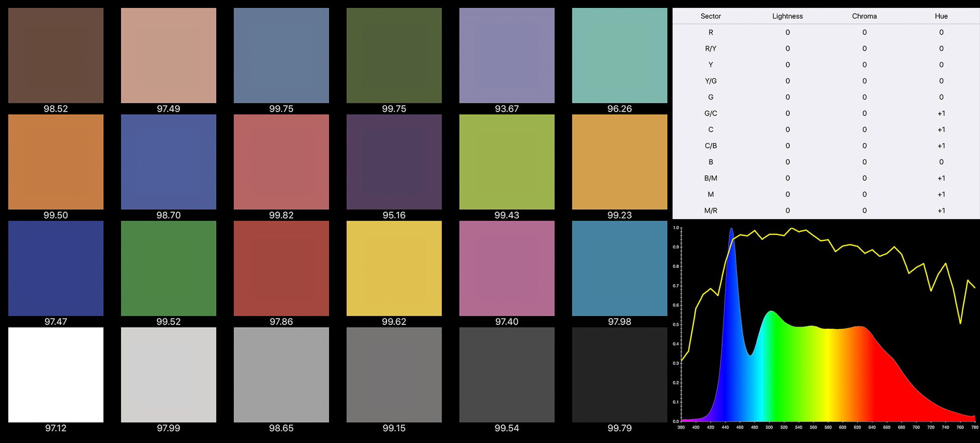Click the brown swatch labeled 98.52
Image resolution: width=980 pixels, height=443 pixels.
(x=56, y=55)
